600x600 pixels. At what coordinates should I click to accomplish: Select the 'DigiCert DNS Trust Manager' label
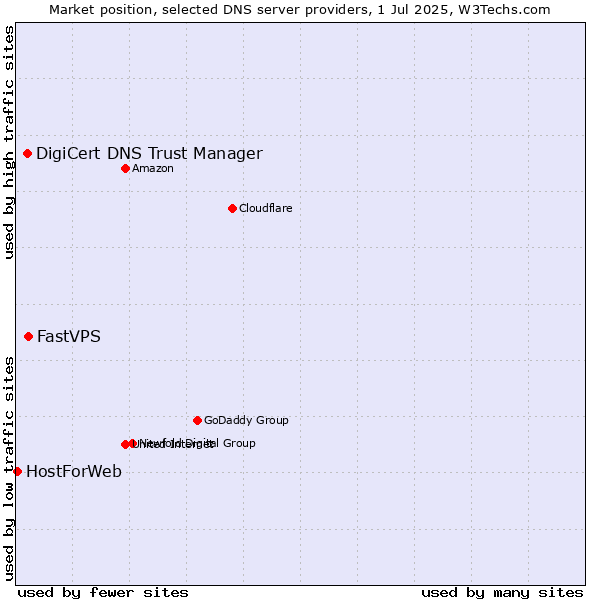[x=149, y=154]
